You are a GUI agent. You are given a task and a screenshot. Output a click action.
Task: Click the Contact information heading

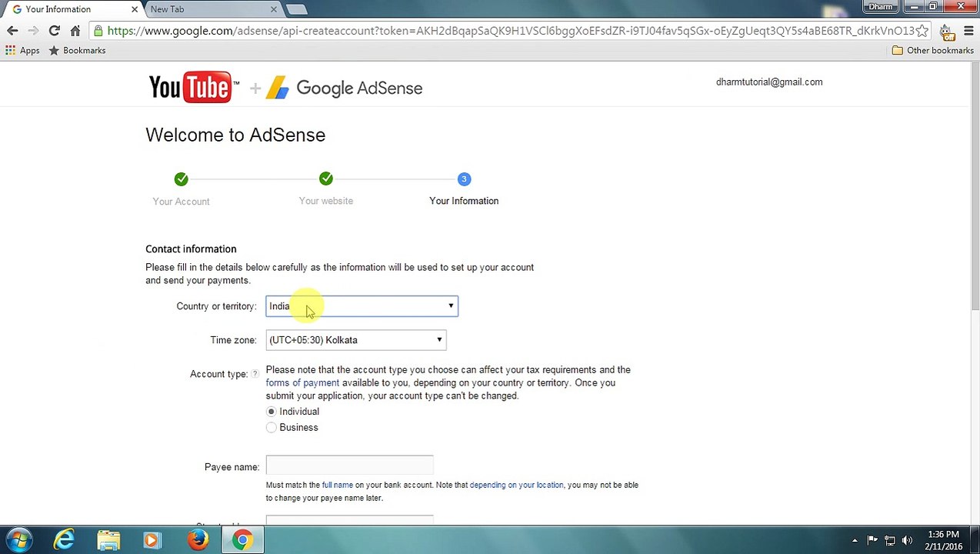point(191,249)
